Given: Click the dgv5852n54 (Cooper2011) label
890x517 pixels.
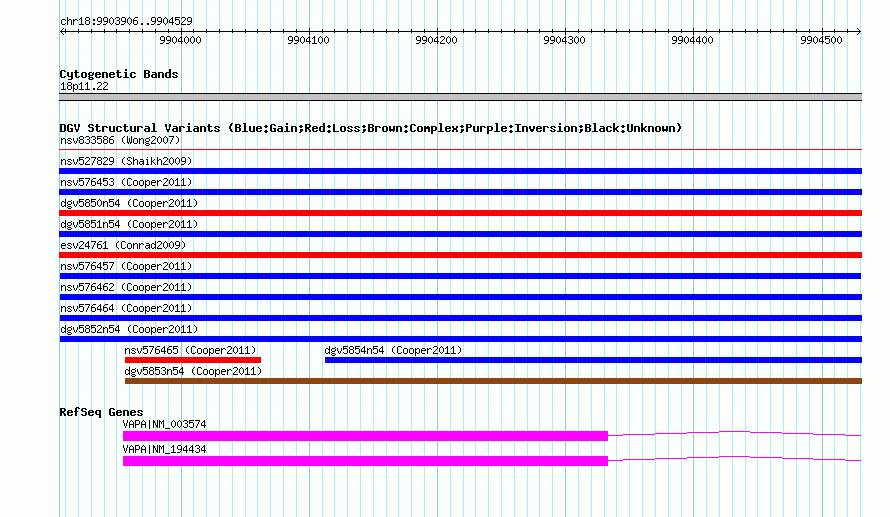Looking at the screenshot, I should (129, 329).
